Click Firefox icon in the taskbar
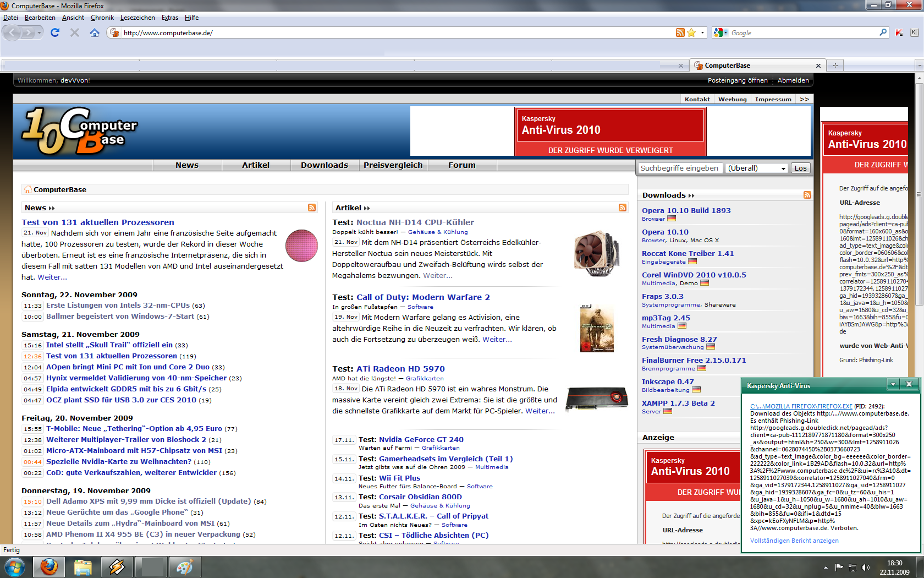The image size is (924, 578). (49, 567)
